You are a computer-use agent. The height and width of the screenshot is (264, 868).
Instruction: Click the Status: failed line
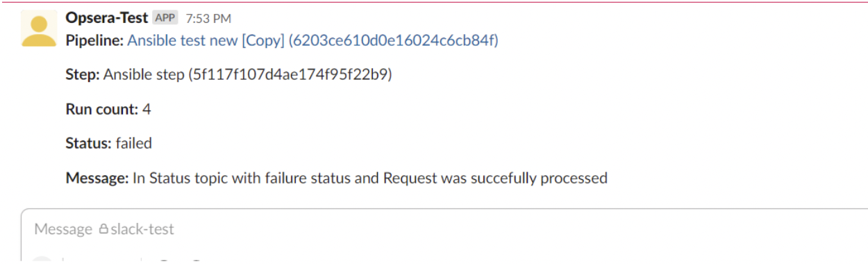(109, 143)
